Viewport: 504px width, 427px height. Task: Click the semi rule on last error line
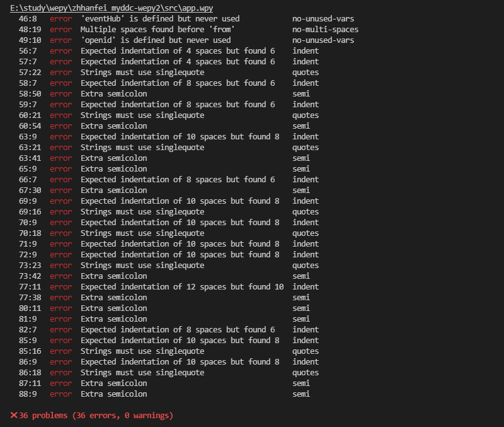[301, 394]
